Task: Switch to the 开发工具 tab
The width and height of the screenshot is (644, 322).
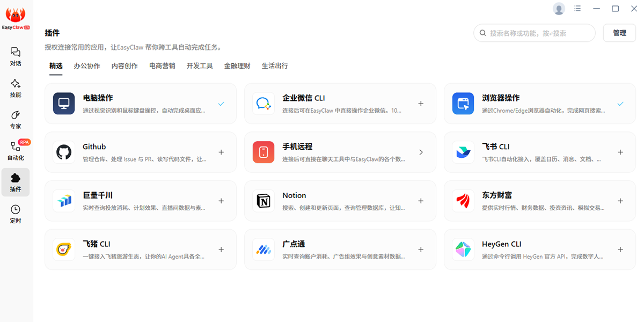Action: tap(200, 66)
